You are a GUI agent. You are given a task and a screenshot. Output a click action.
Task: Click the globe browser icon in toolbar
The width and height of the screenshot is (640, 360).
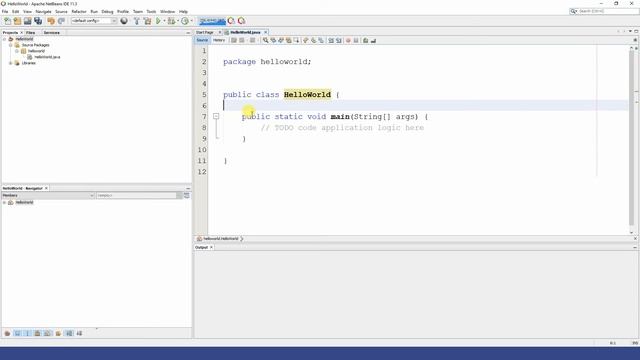click(124, 21)
